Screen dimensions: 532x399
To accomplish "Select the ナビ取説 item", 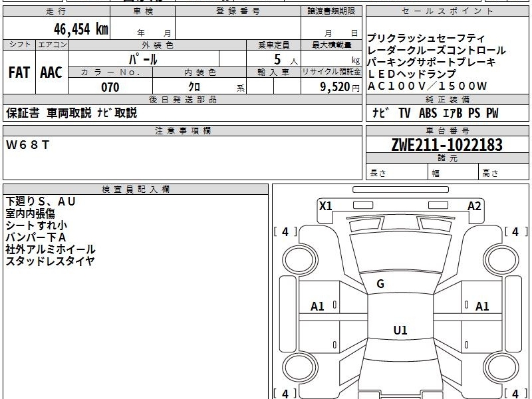I will [117, 113].
